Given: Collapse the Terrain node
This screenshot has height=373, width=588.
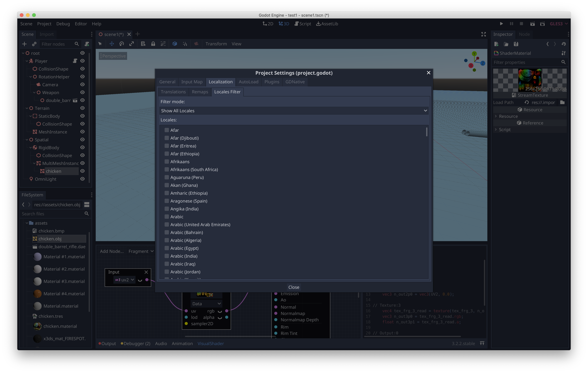Looking at the screenshot, I should click(x=27, y=108).
